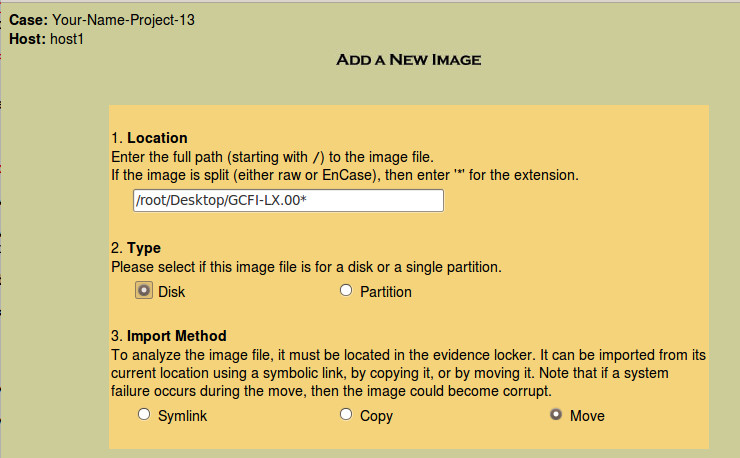Click the "Add a New Image" heading
This screenshot has height=458, width=740.
tap(409, 60)
